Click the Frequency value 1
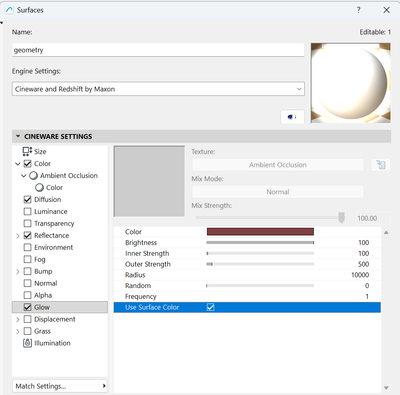Image resolution: width=400 pixels, height=395 pixels. tap(367, 296)
